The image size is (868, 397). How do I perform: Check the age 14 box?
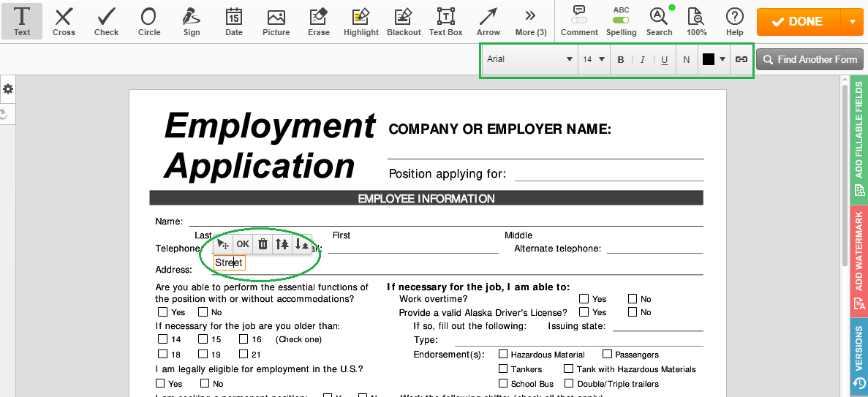162,339
